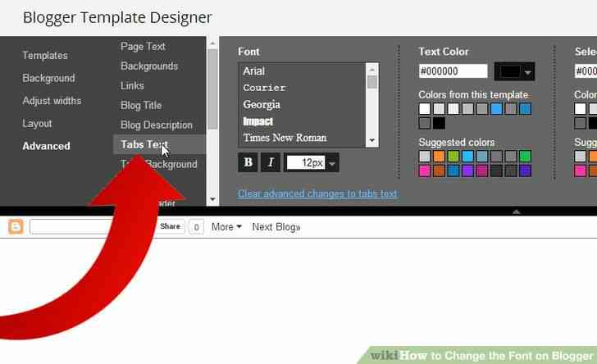Click the font list scroll down arrow

click(x=372, y=141)
